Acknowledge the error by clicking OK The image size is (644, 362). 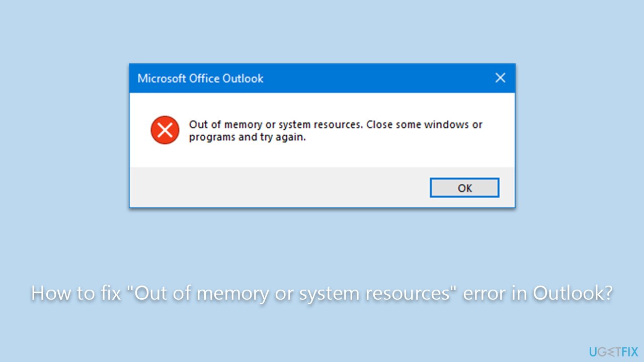[x=464, y=187]
